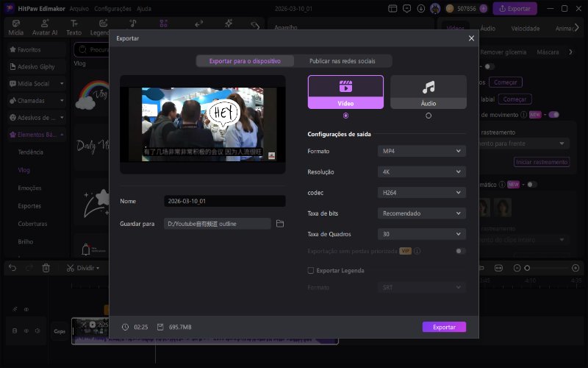
Task: Open the Ajuda menu
Action: pos(143,8)
